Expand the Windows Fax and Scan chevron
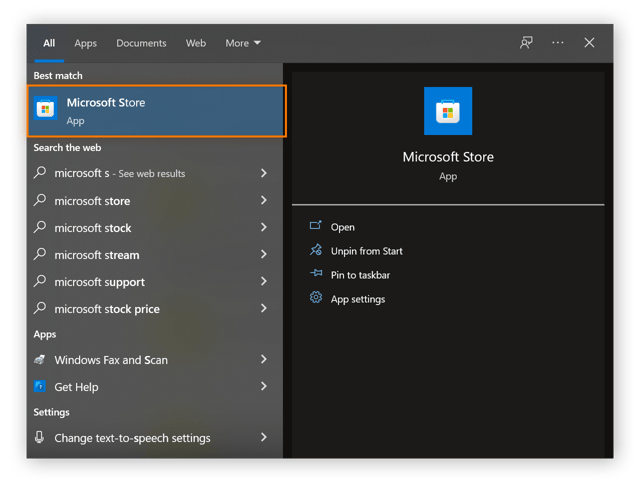 (x=264, y=359)
